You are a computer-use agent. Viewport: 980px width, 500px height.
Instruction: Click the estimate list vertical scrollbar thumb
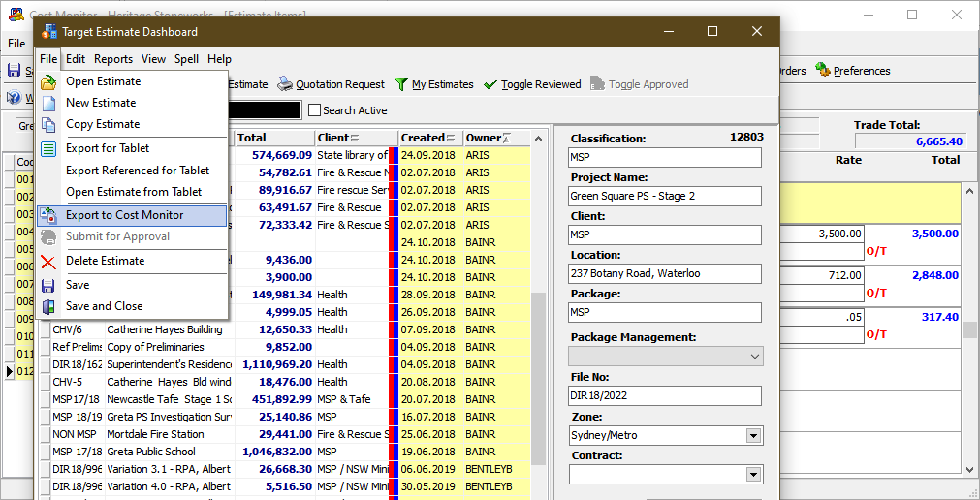click(x=537, y=379)
